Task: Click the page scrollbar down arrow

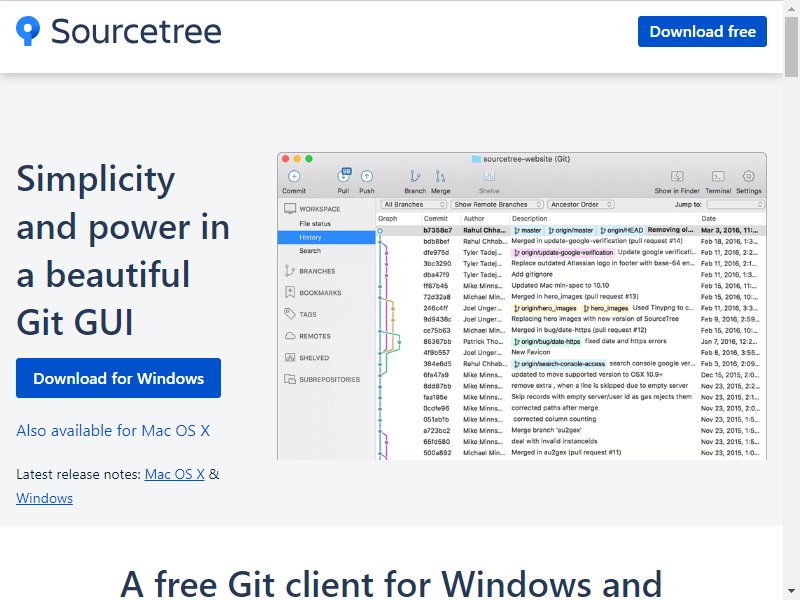Action: pos(791,592)
